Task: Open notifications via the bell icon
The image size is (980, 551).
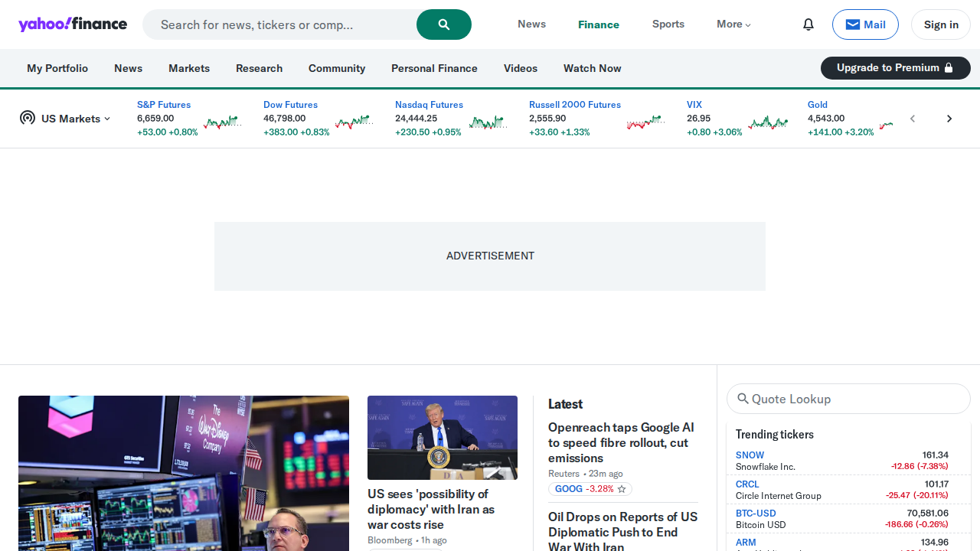Action: (808, 24)
